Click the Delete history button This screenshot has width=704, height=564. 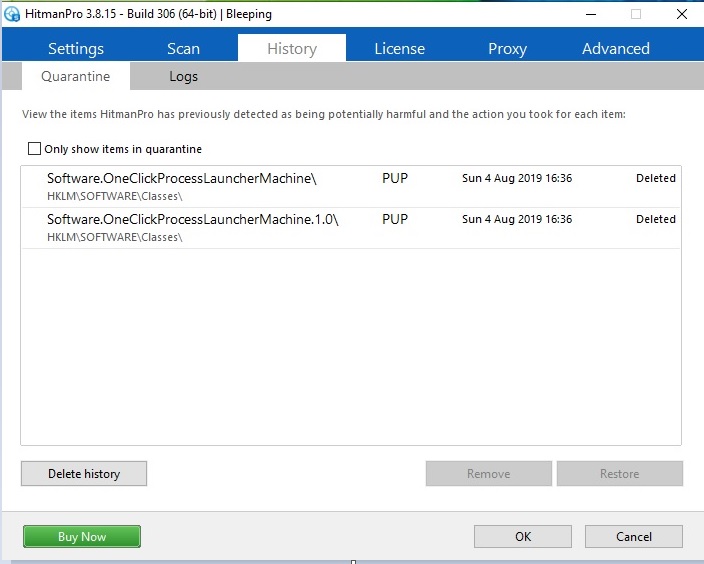(x=84, y=474)
